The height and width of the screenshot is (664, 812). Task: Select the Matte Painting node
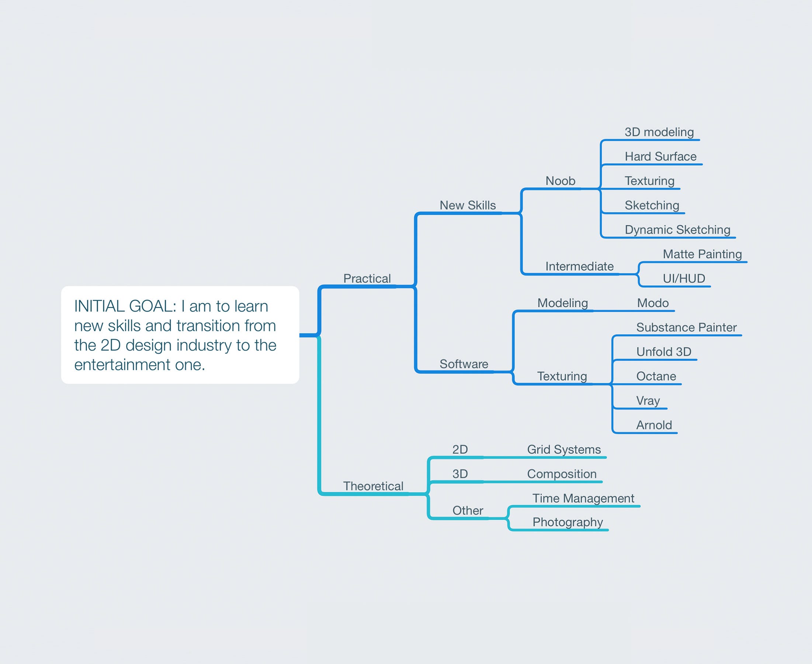click(702, 255)
